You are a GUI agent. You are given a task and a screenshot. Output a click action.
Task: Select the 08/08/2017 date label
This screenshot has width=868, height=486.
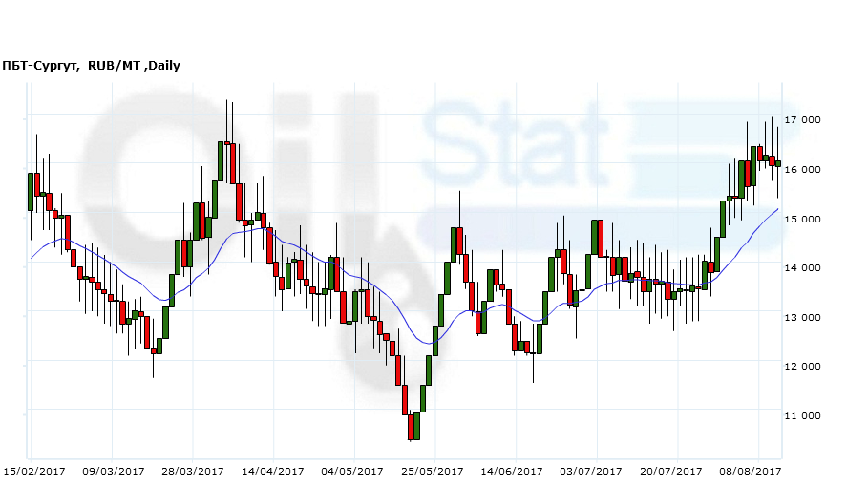(750, 471)
